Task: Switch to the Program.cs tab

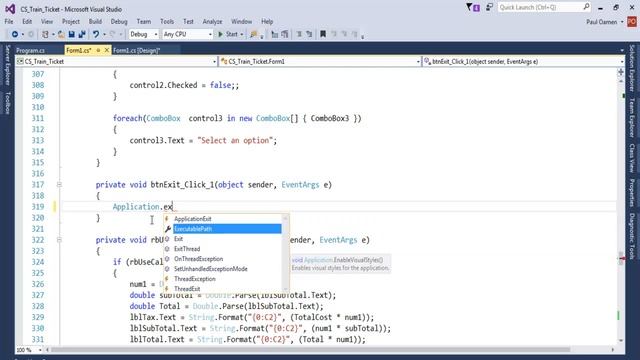Action: pyautogui.click(x=31, y=50)
